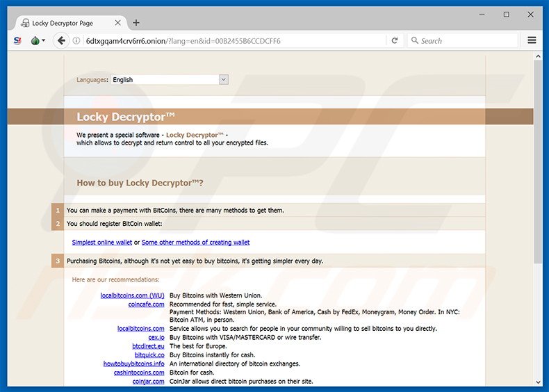
Task: Open the Languages dropdown arrow
Action: [x=224, y=79]
